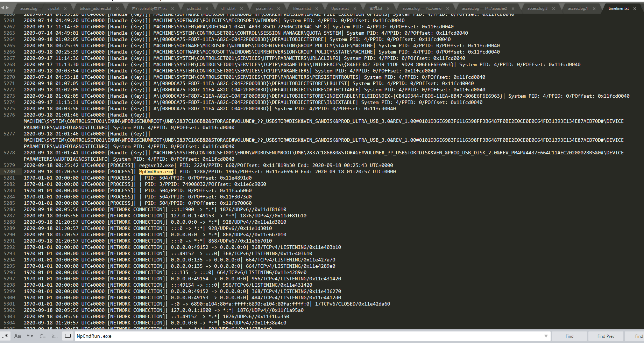This screenshot has width=644, height=343.
Task: Switch to filescan.txt tab
Action: [x=302, y=8]
